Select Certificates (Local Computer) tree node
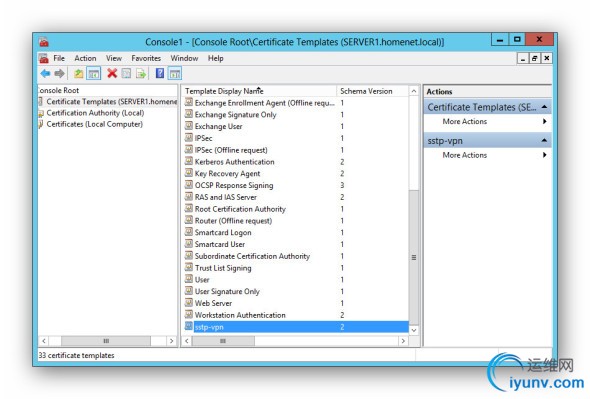This screenshot has height=399, width=590. 94,124
